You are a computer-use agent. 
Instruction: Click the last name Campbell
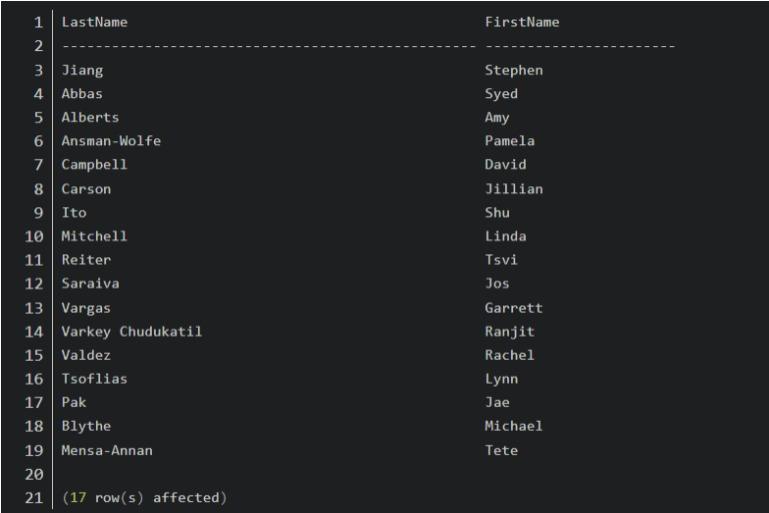95,164
